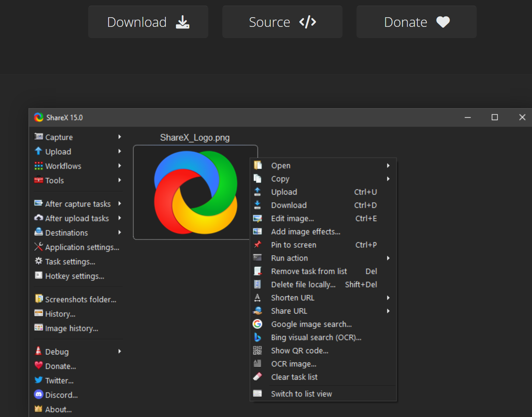Select the ShareX_Logo.png thumbnail

click(x=195, y=192)
